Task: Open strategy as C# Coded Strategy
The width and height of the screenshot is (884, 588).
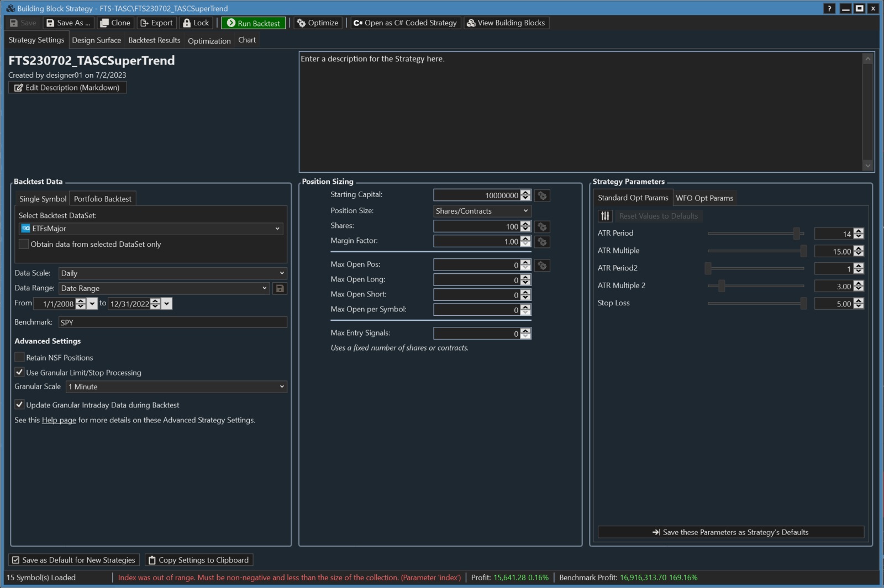Action: pyautogui.click(x=405, y=23)
